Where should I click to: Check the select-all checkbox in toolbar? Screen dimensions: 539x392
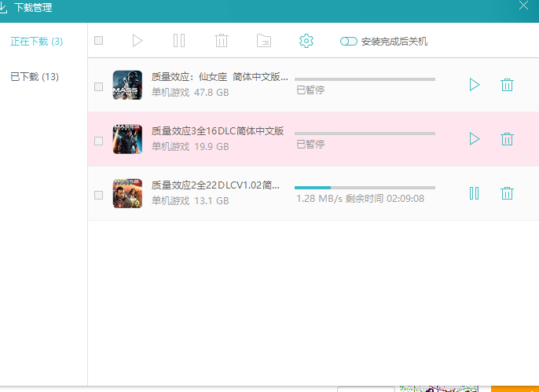pos(99,41)
